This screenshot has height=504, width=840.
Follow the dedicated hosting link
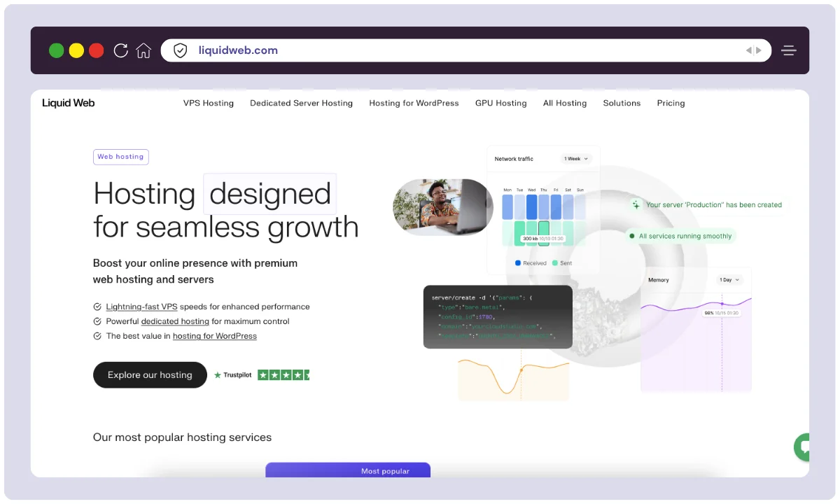(x=175, y=321)
